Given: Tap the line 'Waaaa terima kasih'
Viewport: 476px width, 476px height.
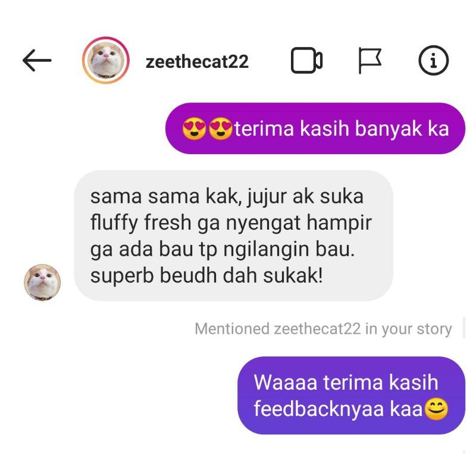Looking at the screenshot, I should 346,382.
